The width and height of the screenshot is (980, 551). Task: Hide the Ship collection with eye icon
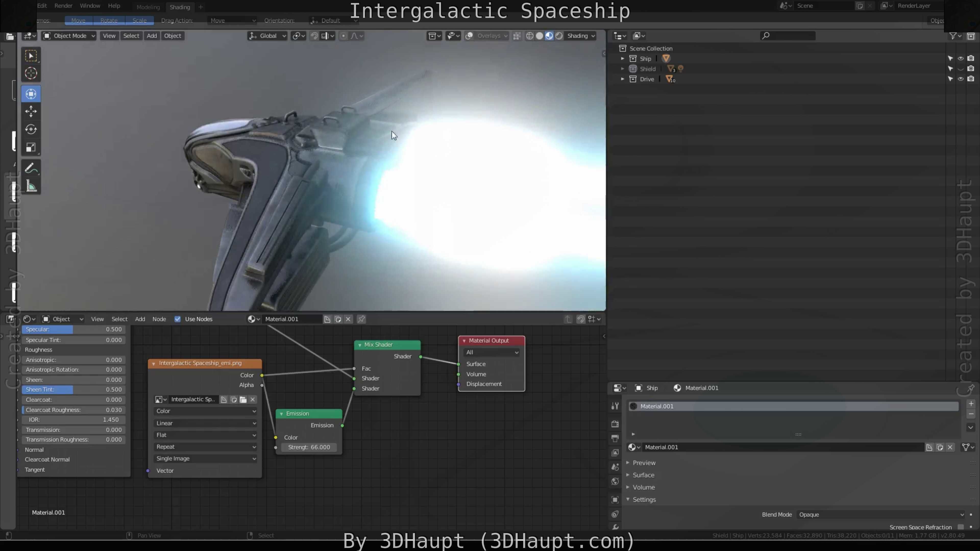961,59
